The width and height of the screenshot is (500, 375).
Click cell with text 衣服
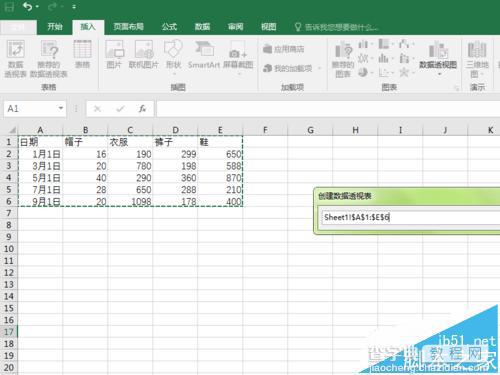pos(130,142)
